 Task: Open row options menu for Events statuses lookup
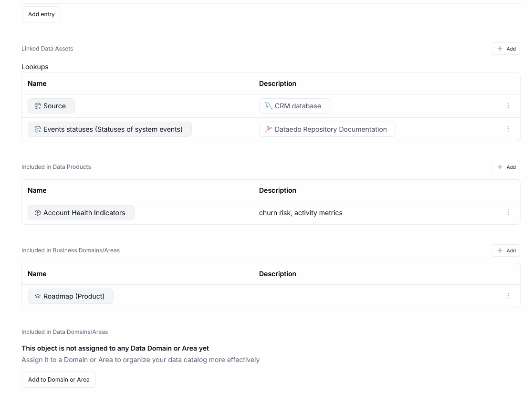click(x=508, y=129)
